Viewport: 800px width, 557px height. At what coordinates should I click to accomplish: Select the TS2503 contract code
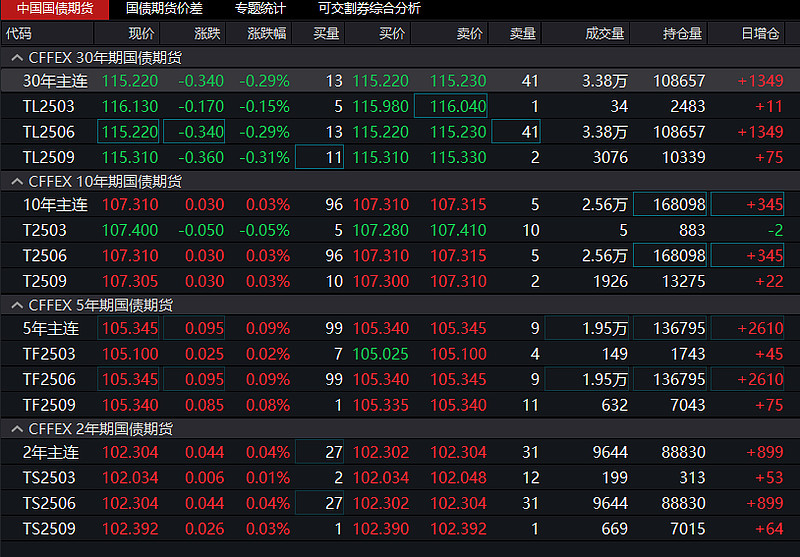coord(49,477)
